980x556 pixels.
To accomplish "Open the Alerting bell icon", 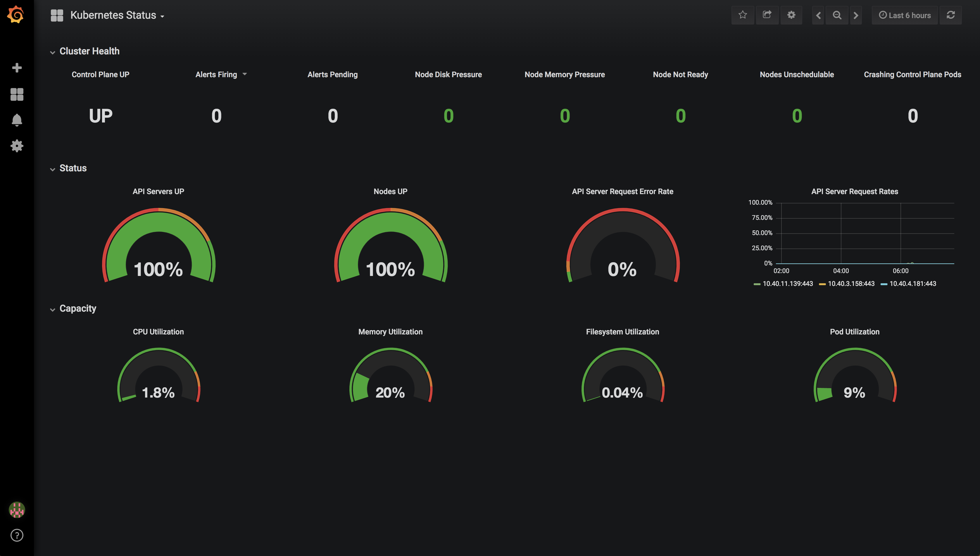I will (x=16, y=120).
